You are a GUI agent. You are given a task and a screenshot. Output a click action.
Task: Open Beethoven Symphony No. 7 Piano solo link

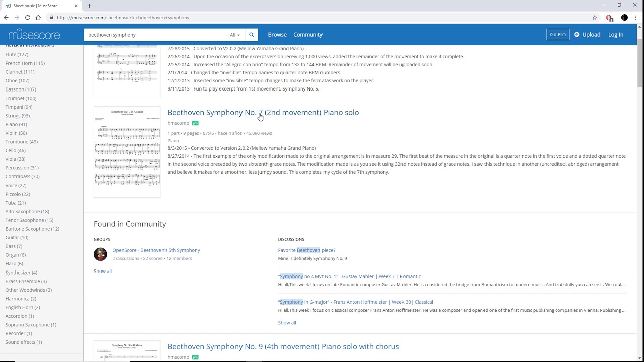click(263, 112)
